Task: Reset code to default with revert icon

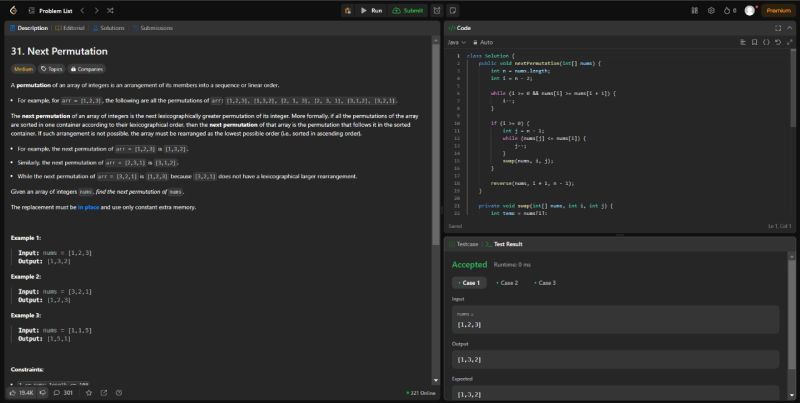Action: coord(778,43)
